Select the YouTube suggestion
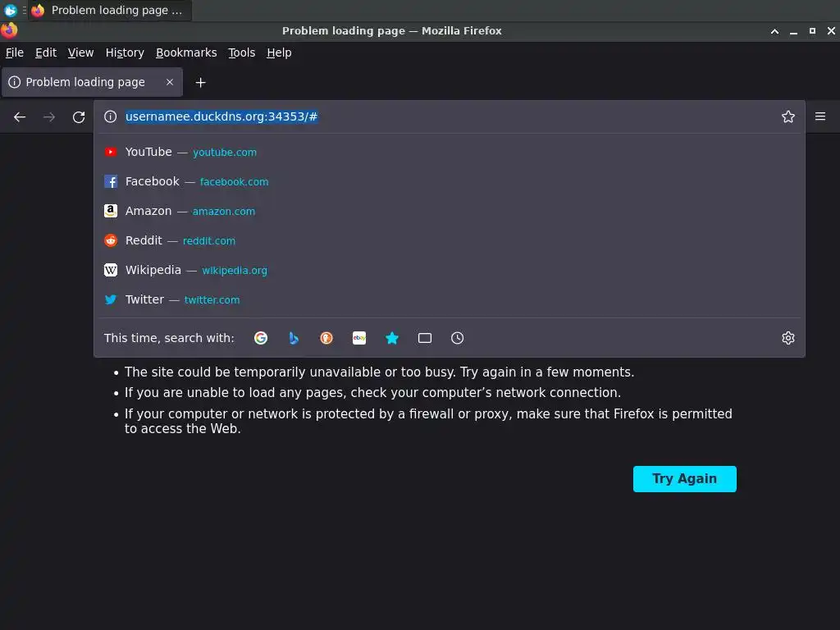The height and width of the screenshot is (630, 840). click(449, 152)
